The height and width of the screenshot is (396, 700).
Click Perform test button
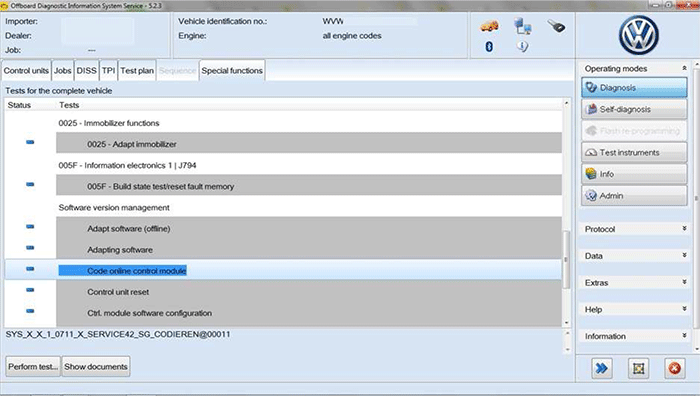click(33, 367)
